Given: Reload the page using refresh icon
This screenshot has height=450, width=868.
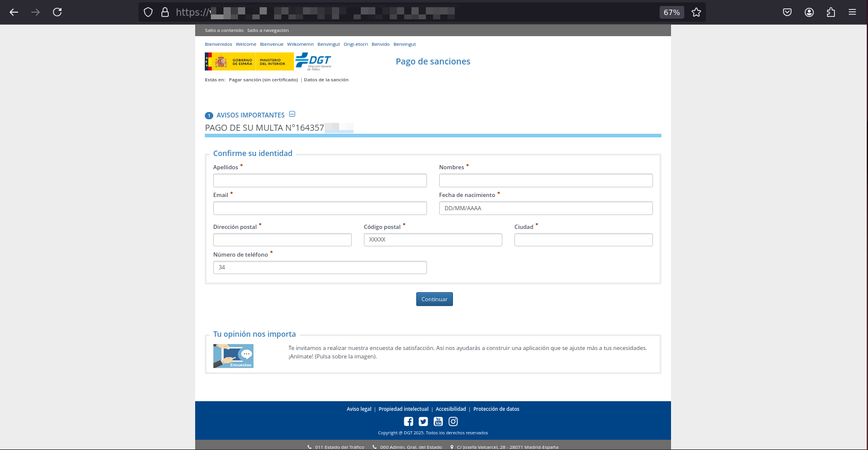Looking at the screenshot, I should 57,12.
